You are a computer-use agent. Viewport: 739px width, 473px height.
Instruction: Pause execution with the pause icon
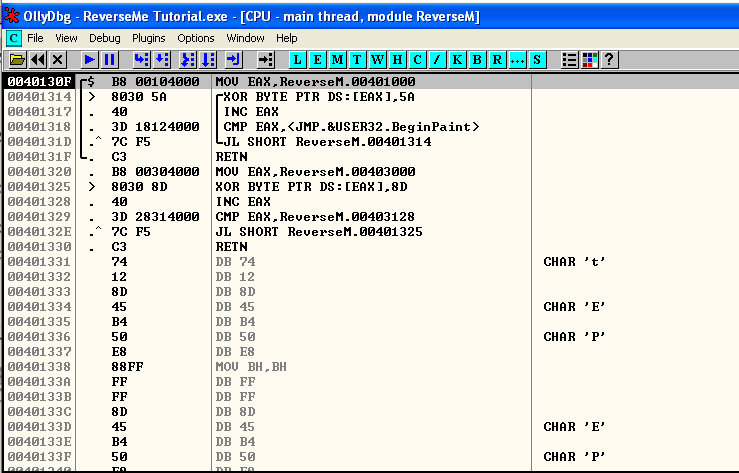click(x=109, y=60)
